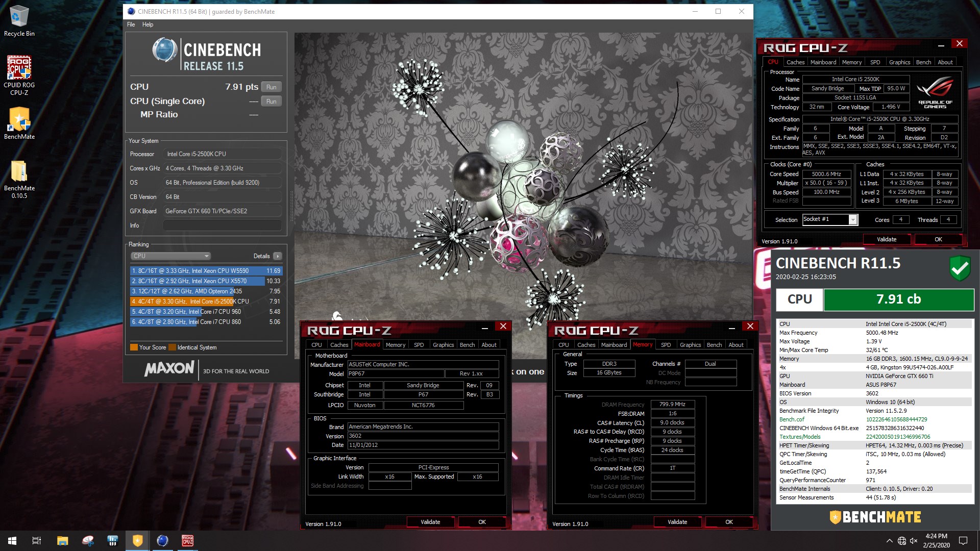Click the Info input field
This screenshot has width=980, height=551.
223,226
